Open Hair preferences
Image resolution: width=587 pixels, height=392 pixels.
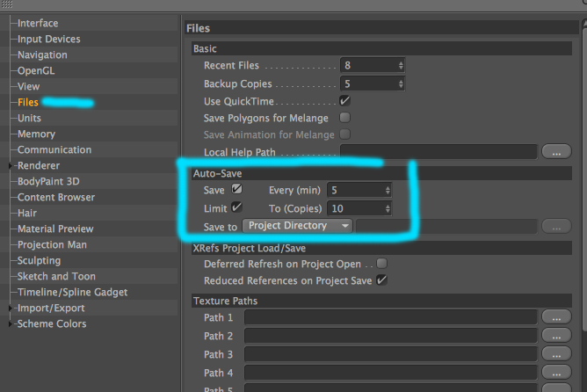[27, 213]
